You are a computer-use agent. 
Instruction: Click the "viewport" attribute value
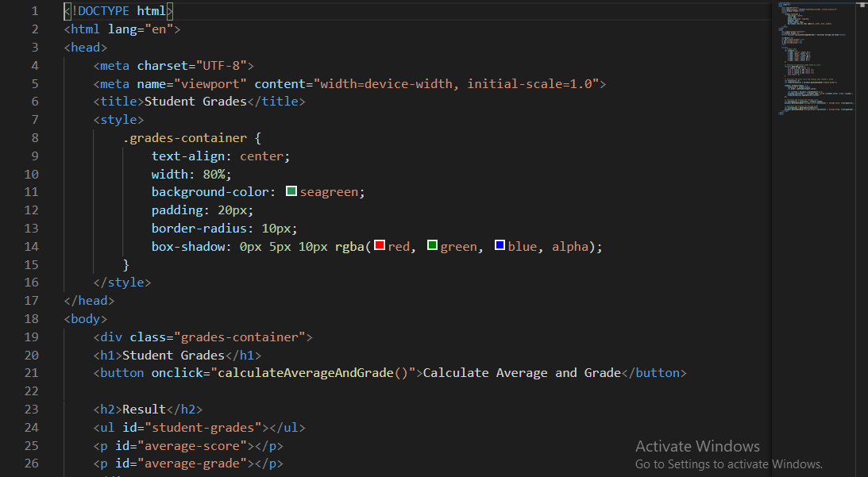pos(210,84)
